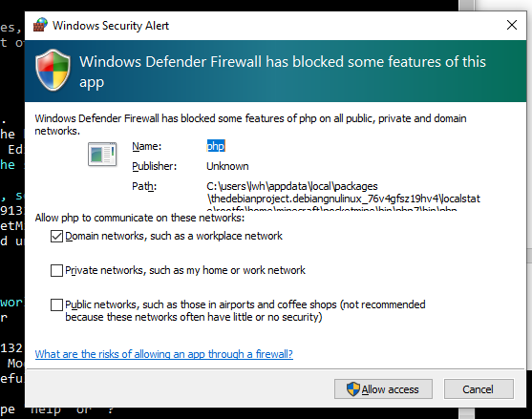Click the Publisher value 'Unknown'

pyautogui.click(x=227, y=166)
